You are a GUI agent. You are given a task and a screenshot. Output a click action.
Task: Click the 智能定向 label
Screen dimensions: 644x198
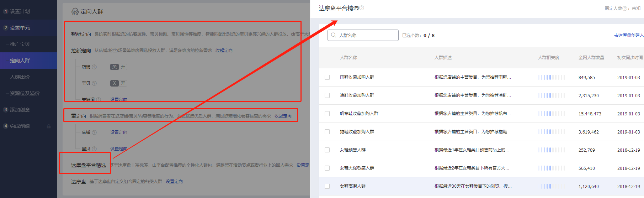81,34
